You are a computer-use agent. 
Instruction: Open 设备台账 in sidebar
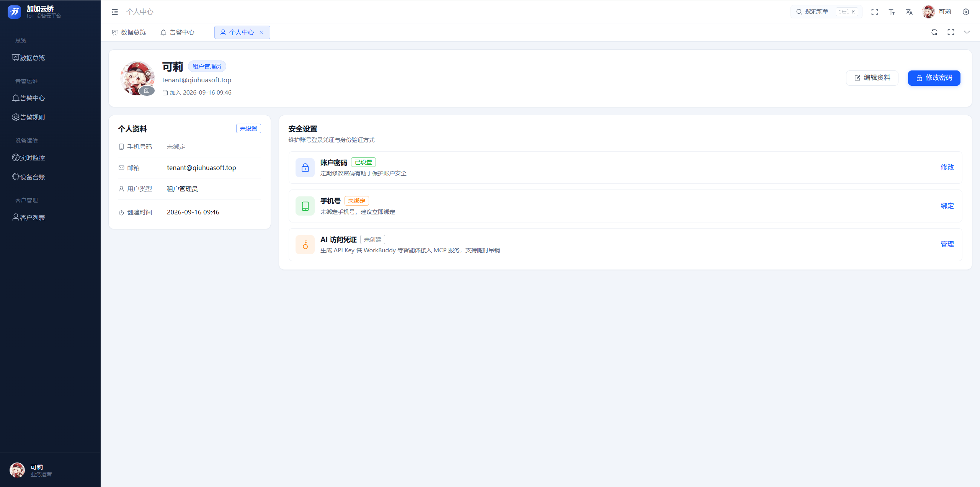tap(50, 177)
